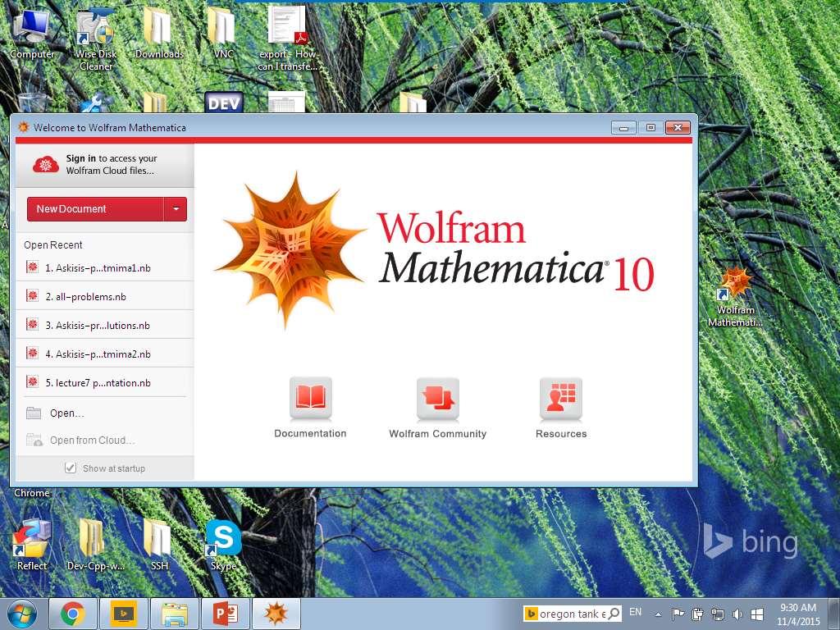840x630 pixels.
Task: Click the search magnifier in Bing bar
Action: (614, 614)
